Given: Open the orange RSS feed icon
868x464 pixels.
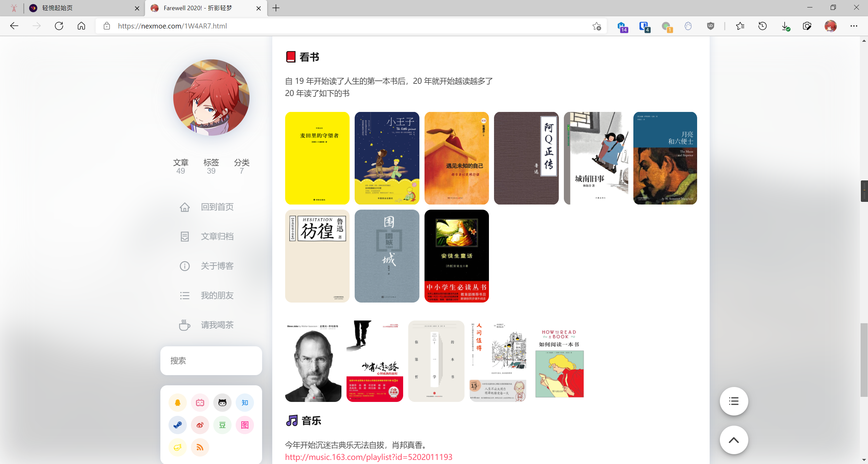Looking at the screenshot, I should [x=200, y=447].
